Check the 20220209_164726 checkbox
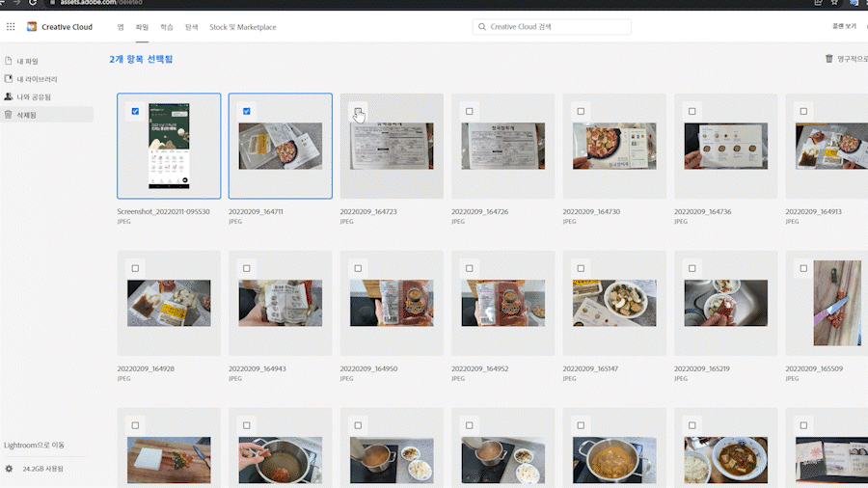 click(x=470, y=111)
